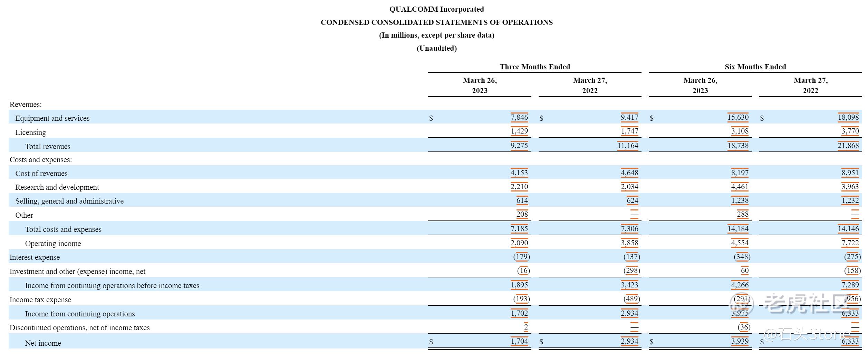The height and width of the screenshot is (354, 868).
Task: Select the Interest expense value '(179)'
Action: point(521,257)
